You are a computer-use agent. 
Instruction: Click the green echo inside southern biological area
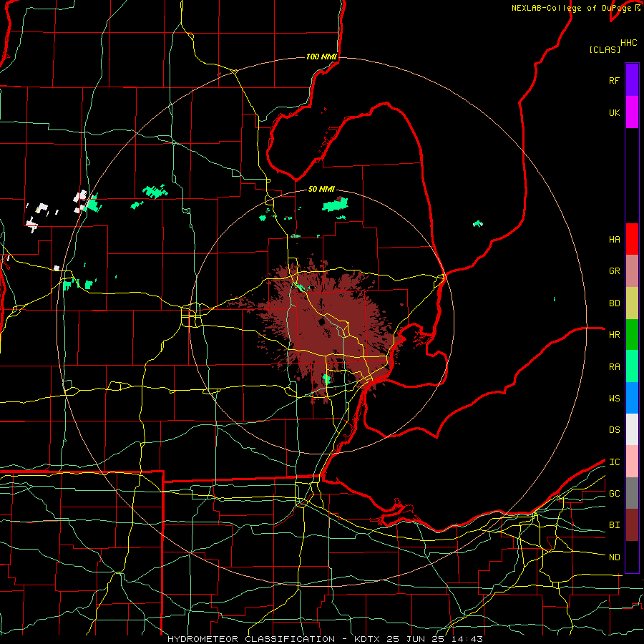(326, 379)
